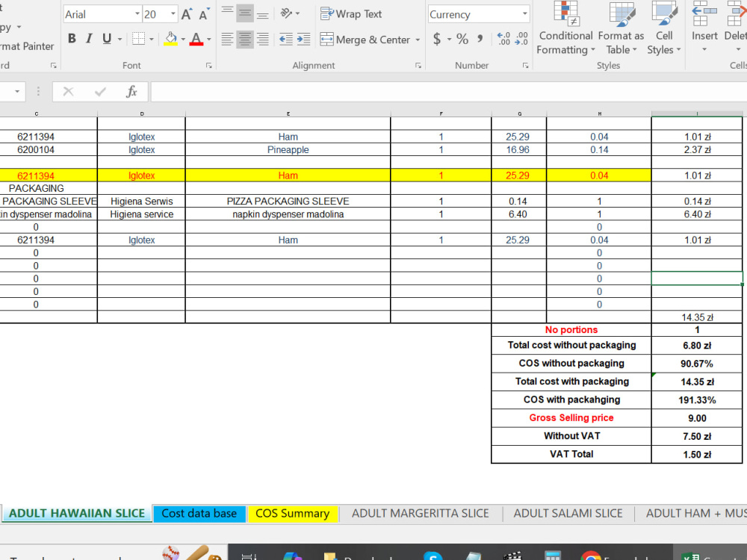747x560 pixels.
Task: Expand Borders dropdown arrow
Action: point(152,39)
